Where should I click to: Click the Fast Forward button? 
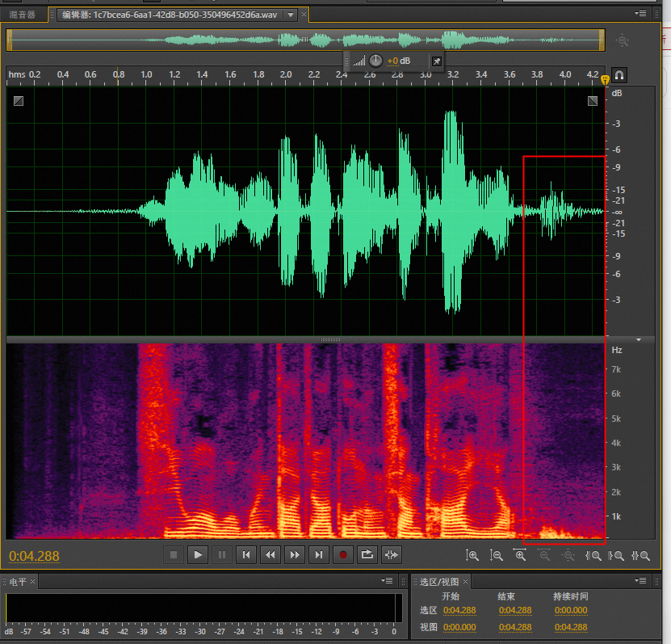pyautogui.click(x=295, y=554)
